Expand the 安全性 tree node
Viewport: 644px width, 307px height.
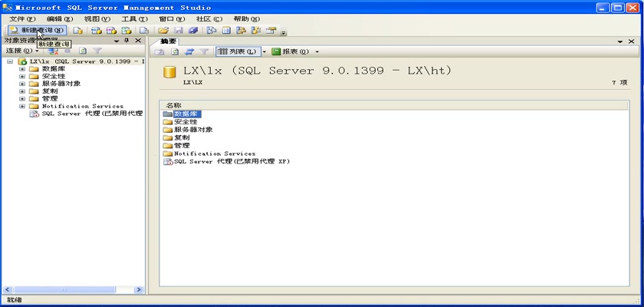click(22, 77)
